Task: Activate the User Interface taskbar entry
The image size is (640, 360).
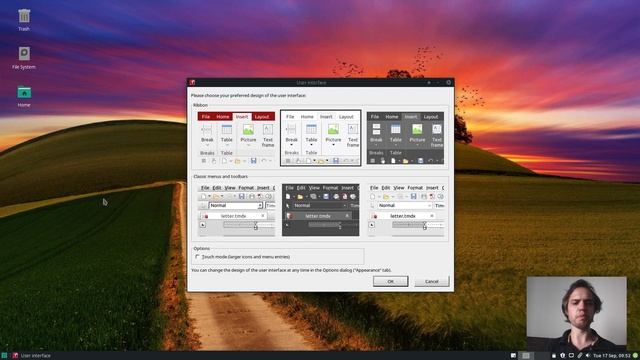Action: pos(31,356)
